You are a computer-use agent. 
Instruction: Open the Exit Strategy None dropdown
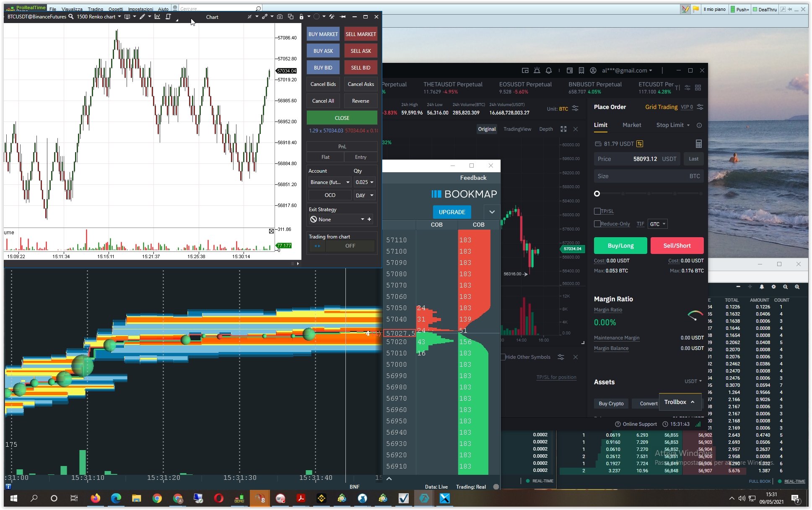[337, 220]
